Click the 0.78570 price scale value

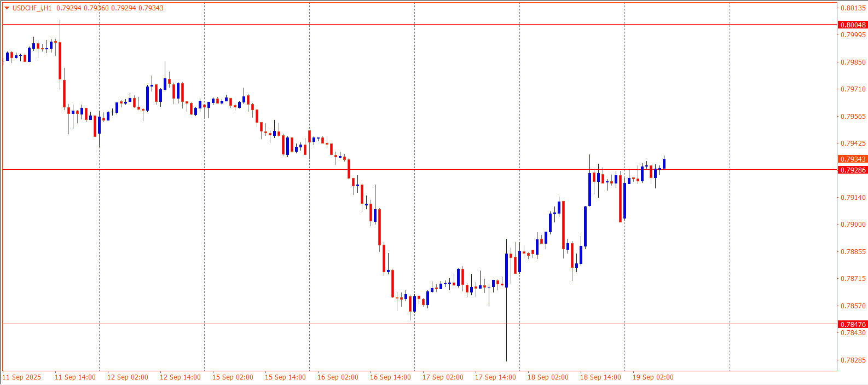point(853,306)
